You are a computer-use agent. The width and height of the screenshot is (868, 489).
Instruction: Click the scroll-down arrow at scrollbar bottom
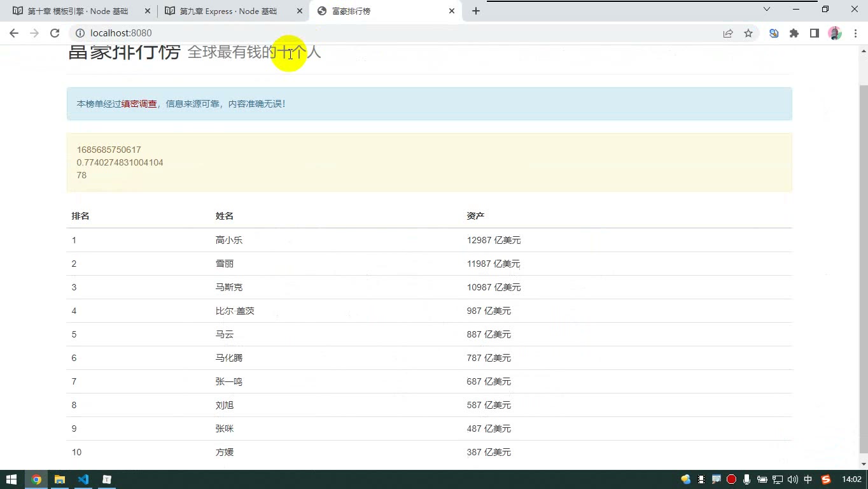pos(864,465)
